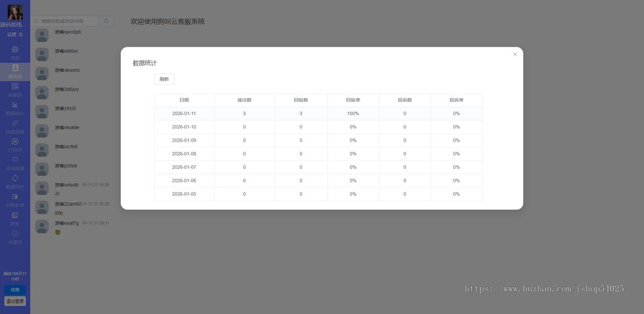Click 接待数 value in the 2026-01-11 row
Image resolution: width=644 pixels, height=314 pixels.
pyautogui.click(x=244, y=114)
